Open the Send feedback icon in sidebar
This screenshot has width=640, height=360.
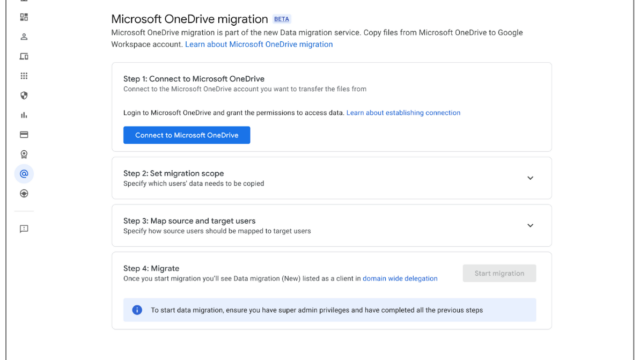[24, 229]
